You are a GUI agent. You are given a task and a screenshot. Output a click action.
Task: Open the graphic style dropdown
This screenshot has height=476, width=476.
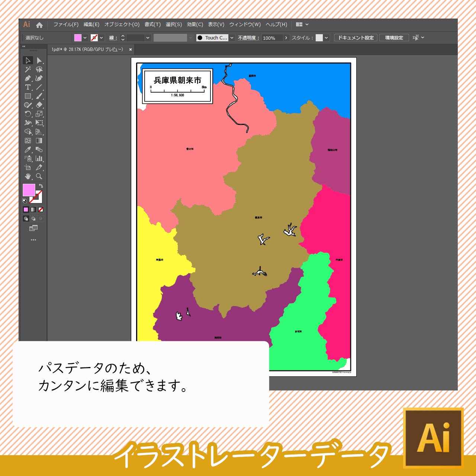(x=326, y=38)
